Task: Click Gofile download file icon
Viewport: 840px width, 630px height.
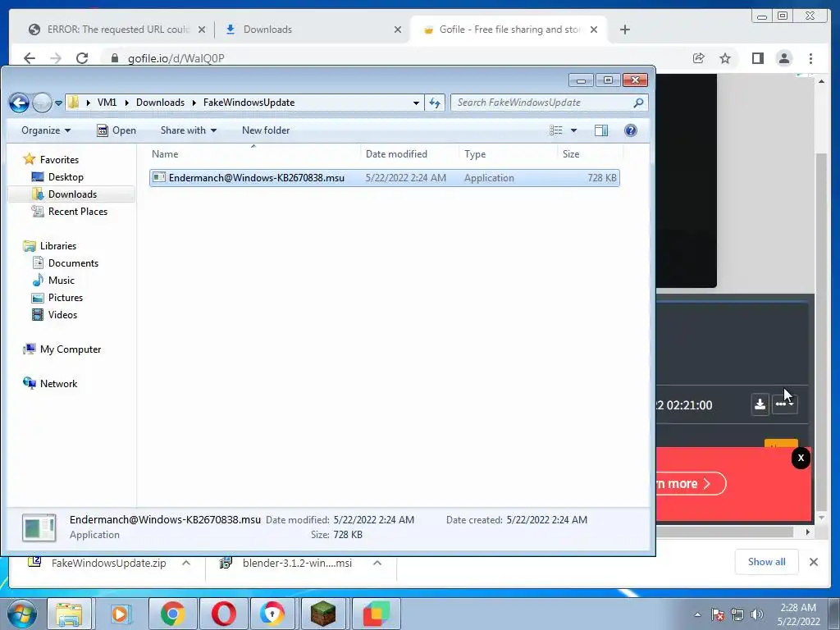Action: pyautogui.click(x=760, y=404)
